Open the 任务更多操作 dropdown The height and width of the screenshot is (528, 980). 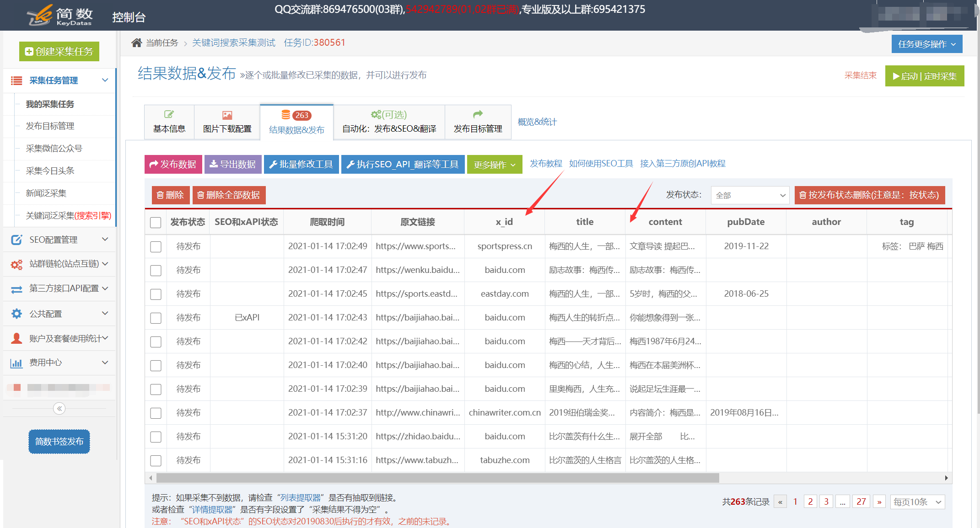pyautogui.click(x=926, y=44)
